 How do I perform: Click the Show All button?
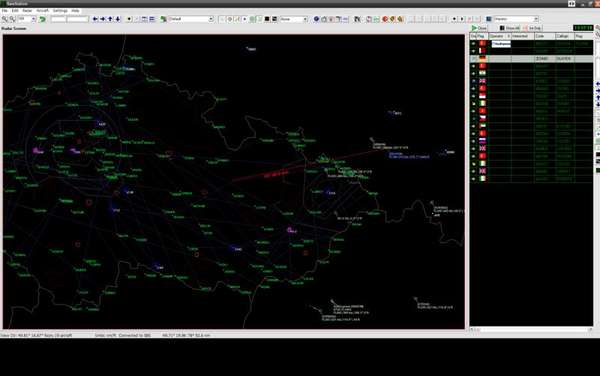pos(510,28)
